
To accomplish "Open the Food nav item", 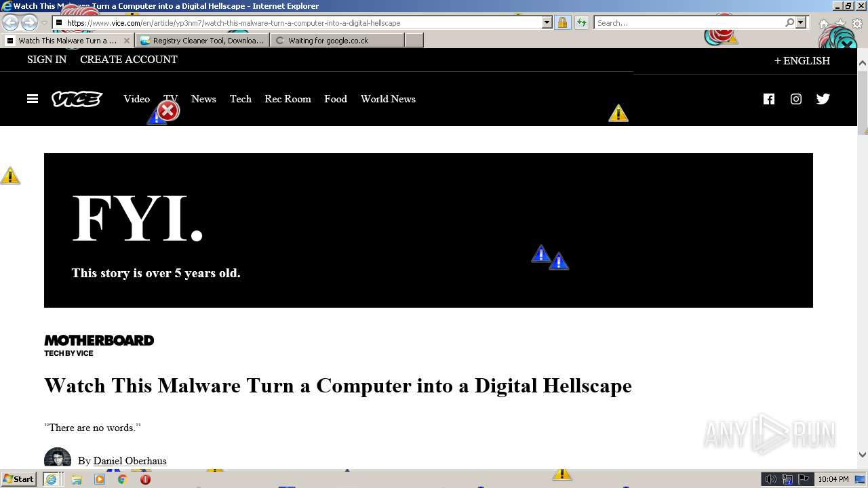I will 336,99.
